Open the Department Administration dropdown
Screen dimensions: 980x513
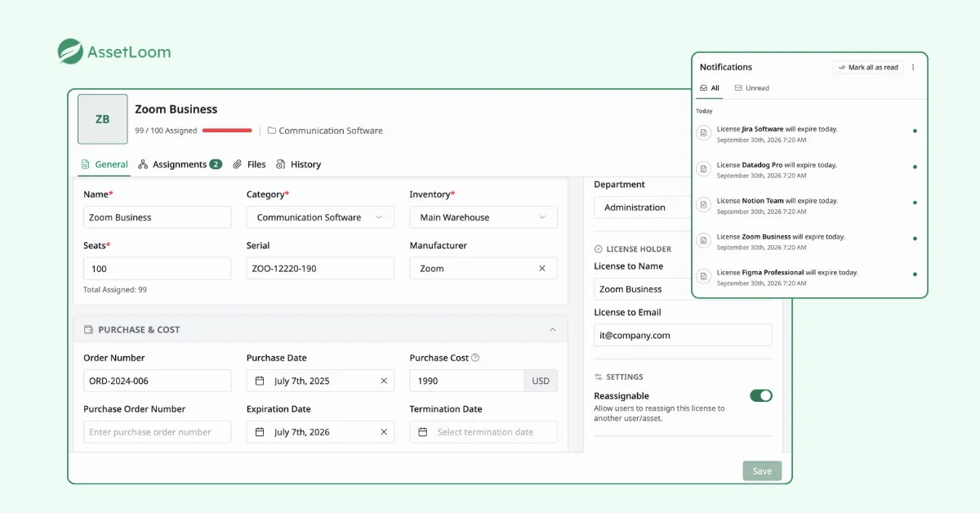pos(643,207)
